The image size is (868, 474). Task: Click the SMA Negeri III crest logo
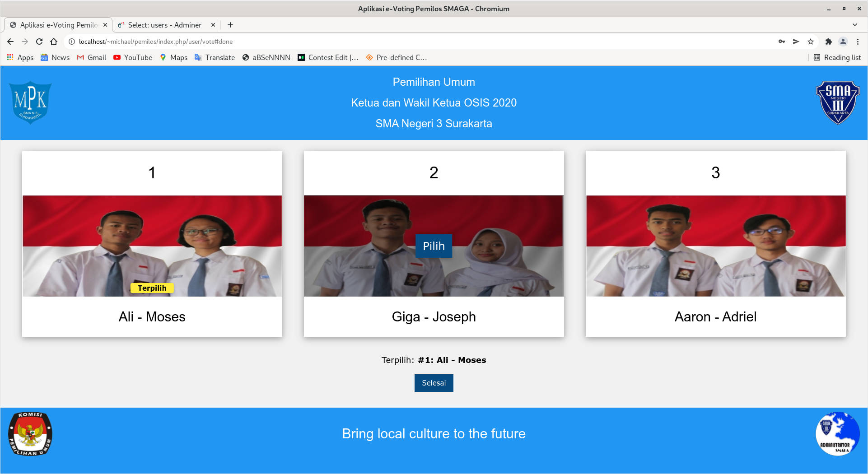(838, 102)
